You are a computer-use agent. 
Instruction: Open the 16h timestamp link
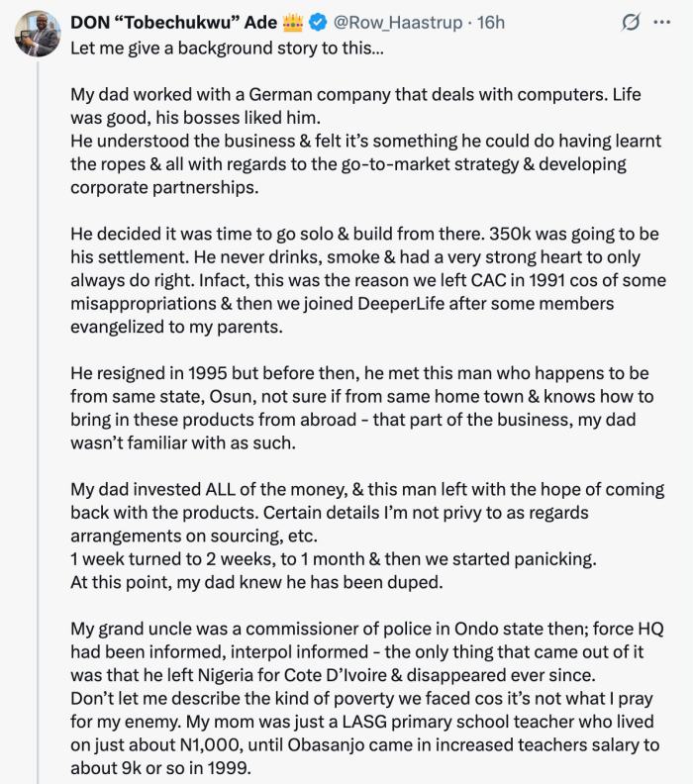tap(491, 22)
